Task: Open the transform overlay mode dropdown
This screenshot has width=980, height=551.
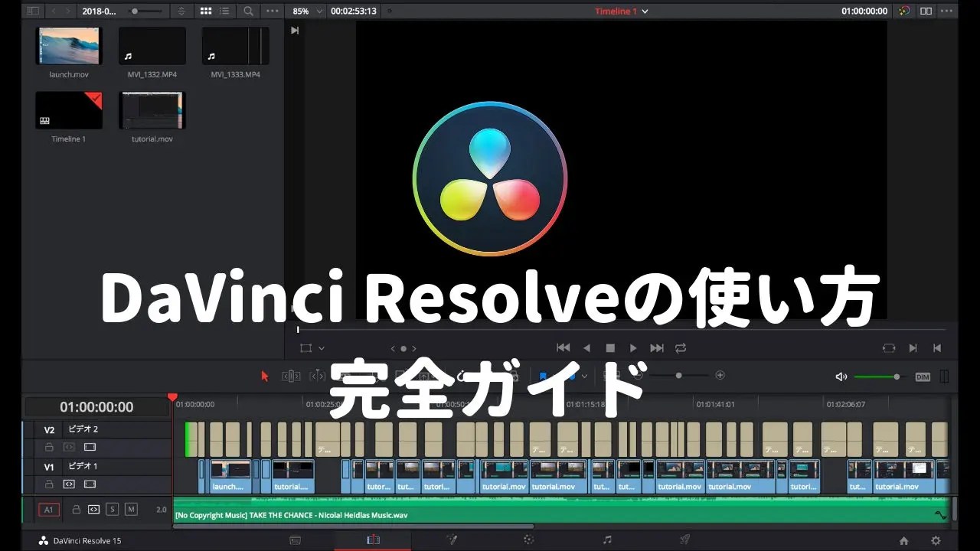Action: coord(321,348)
